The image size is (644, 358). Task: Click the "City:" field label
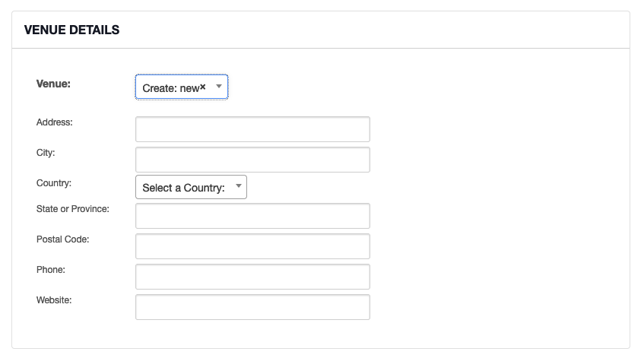[46, 153]
